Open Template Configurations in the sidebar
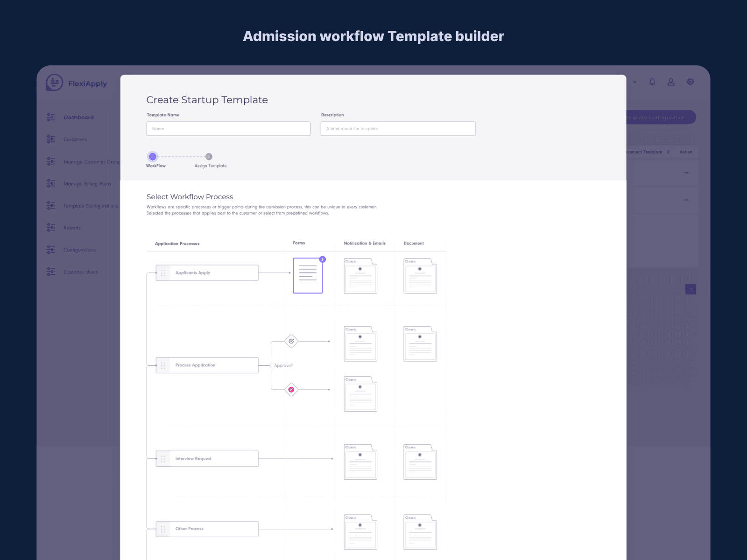Viewport: 747px width, 560px height. pyautogui.click(x=91, y=205)
